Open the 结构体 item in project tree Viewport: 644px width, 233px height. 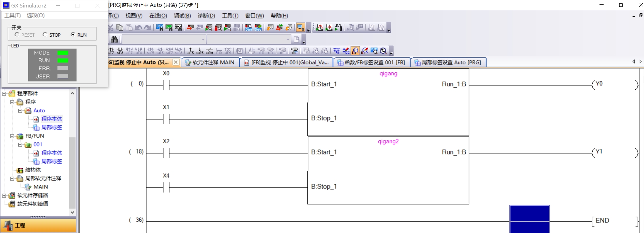(33, 170)
